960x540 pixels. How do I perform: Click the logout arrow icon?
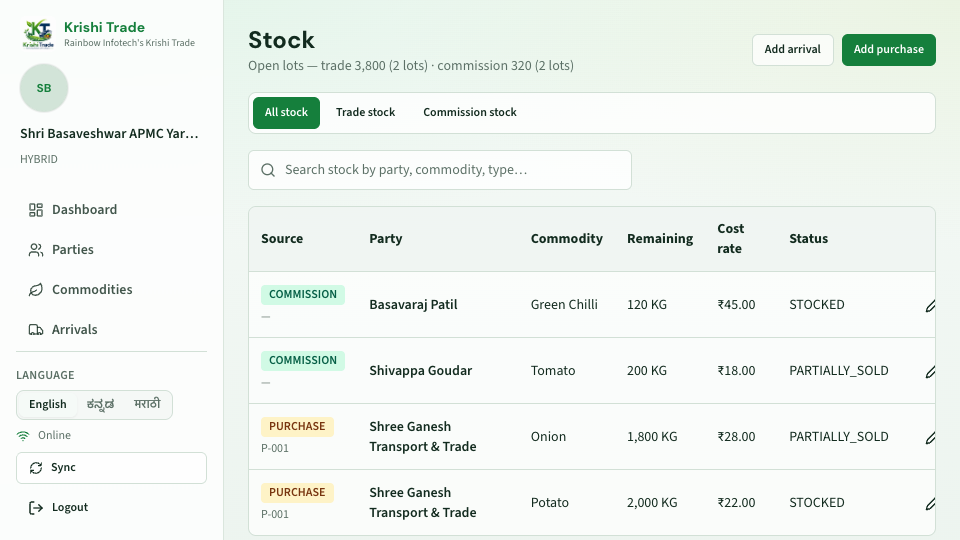(x=36, y=508)
